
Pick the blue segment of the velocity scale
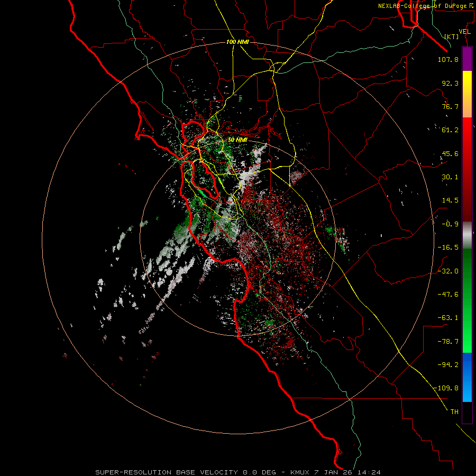(467, 377)
